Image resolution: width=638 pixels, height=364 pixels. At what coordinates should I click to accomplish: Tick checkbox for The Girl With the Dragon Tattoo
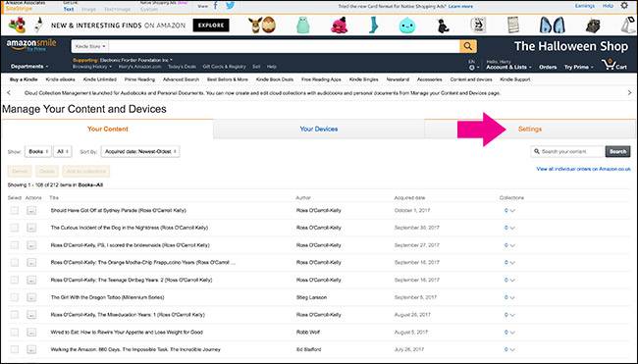click(x=15, y=297)
